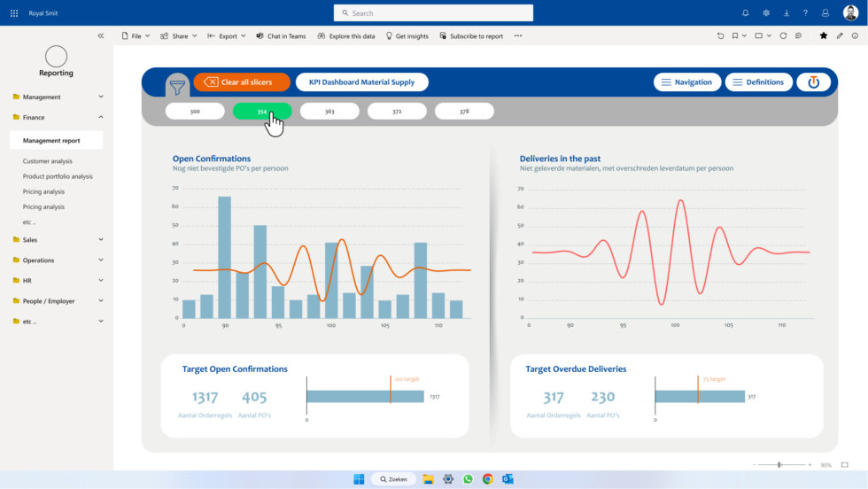868x489 pixels.
Task: Click the download icon in the header
Action: (786, 13)
